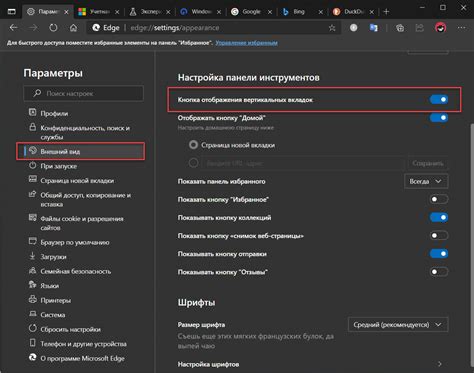This screenshot has height=373, width=474.
Task: Open the round extension icon beside the address bar
Action: click(x=354, y=28)
